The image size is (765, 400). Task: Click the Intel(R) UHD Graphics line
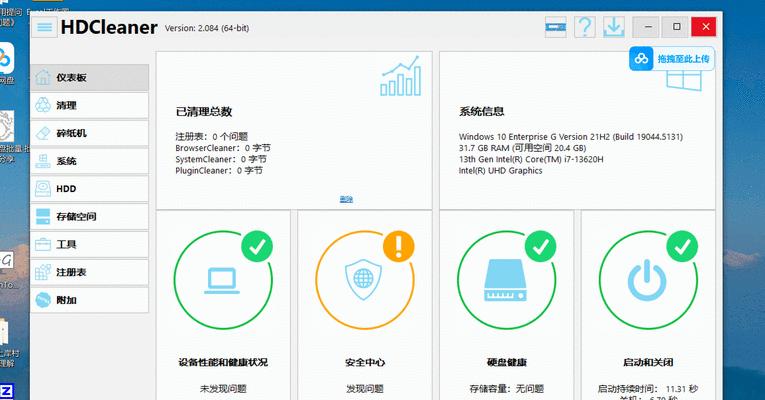(x=501, y=171)
